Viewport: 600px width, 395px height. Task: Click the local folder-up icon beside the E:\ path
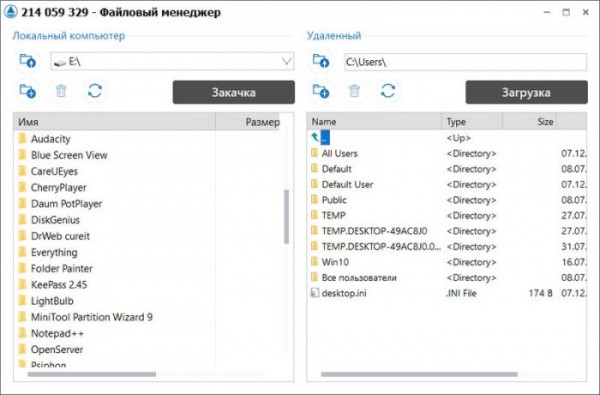click(28, 61)
